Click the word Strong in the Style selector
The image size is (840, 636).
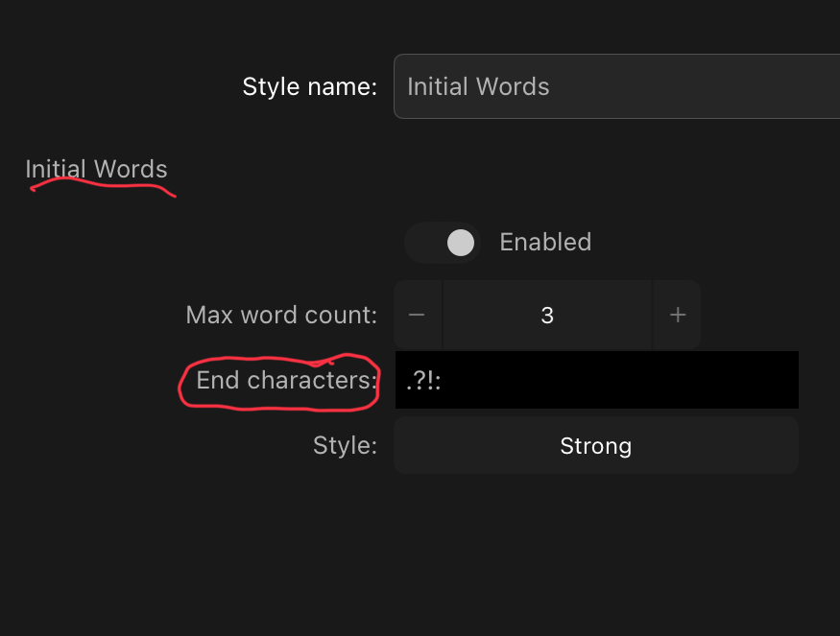596,446
